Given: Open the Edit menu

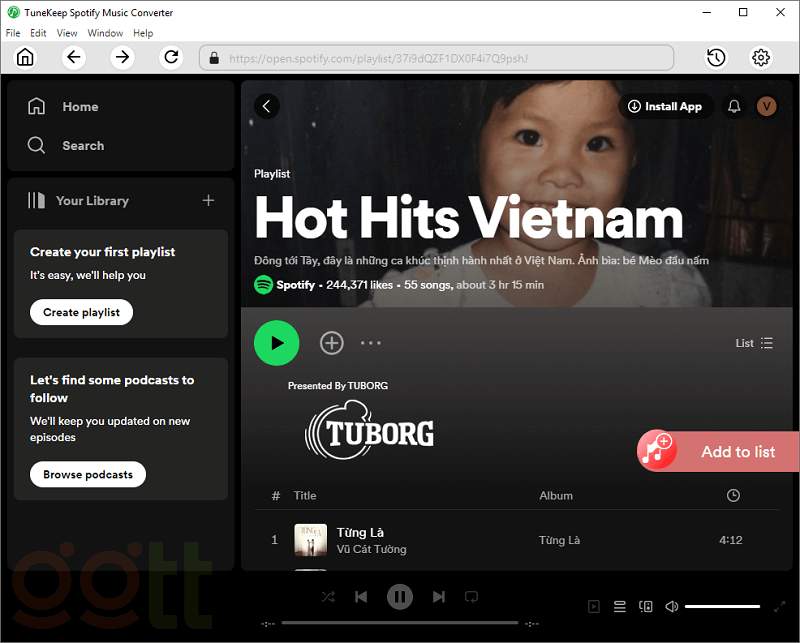Looking at the screenshot, I should tap(38, 32).
